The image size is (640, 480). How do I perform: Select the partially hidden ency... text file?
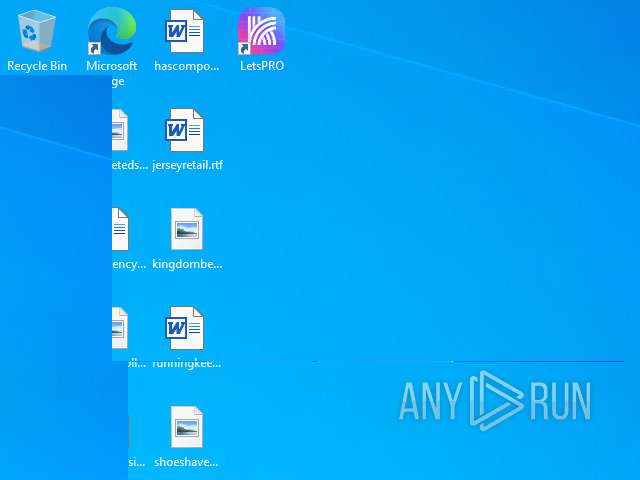pos(120,229)
